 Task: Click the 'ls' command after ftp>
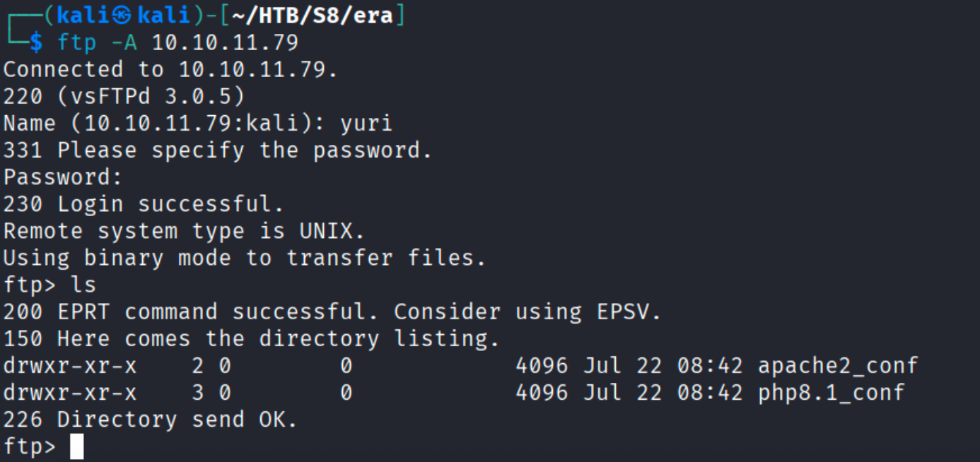[83, 285]
